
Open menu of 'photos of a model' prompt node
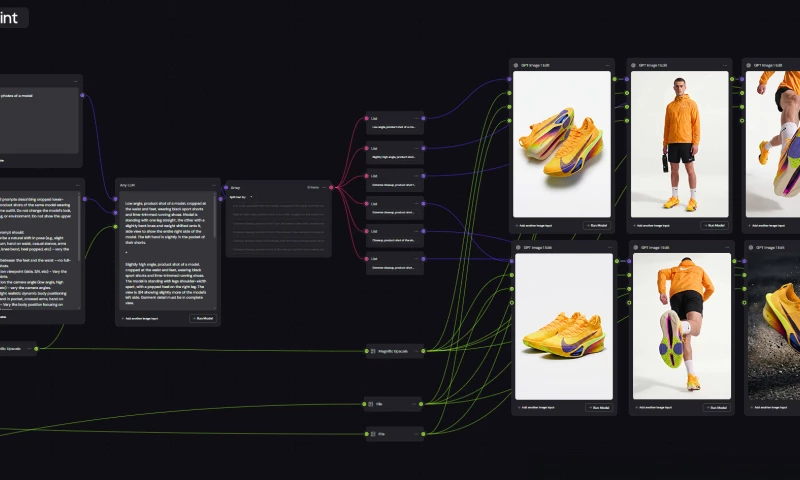point(76,81)
